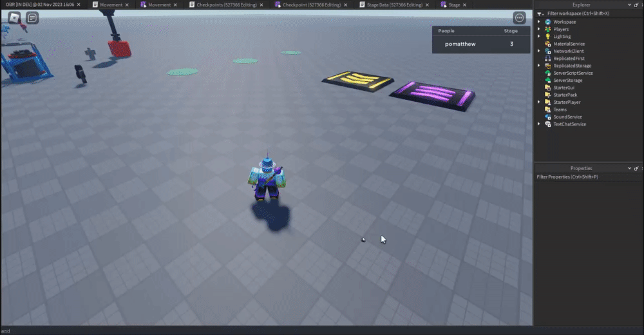Expand the Workspace node
644x335 pixels.
pyautogui.click(x=539, y=22)
